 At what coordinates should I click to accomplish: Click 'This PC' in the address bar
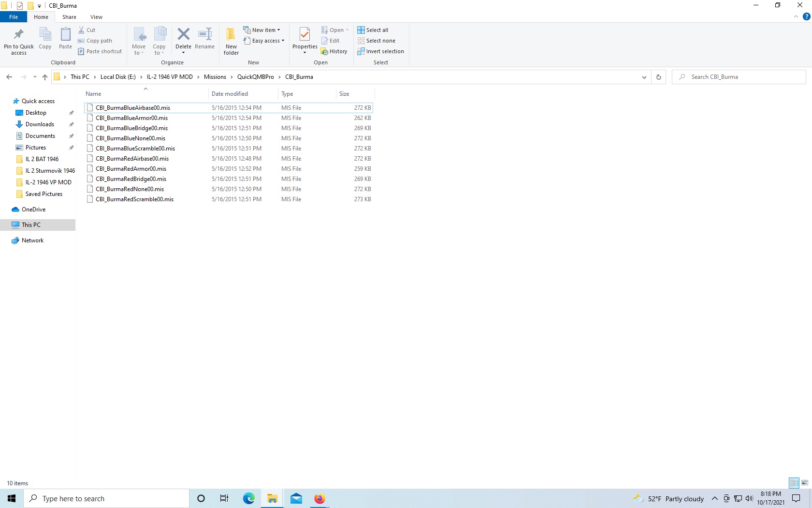pos(80,77)
